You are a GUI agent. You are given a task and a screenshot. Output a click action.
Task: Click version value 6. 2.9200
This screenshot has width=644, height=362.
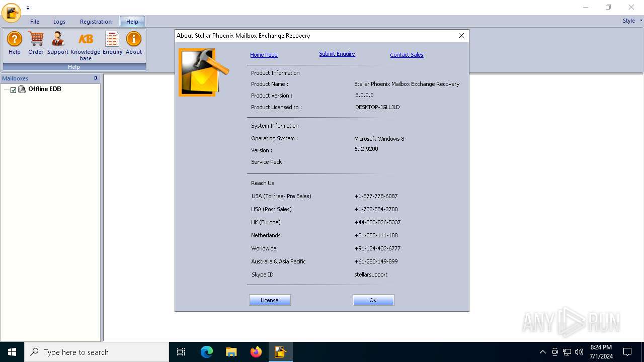pos(366,149)
